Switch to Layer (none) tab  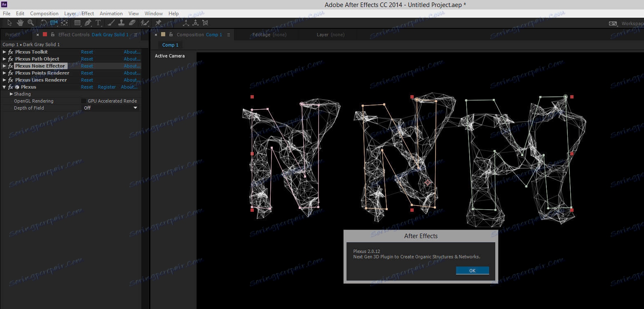330,35
